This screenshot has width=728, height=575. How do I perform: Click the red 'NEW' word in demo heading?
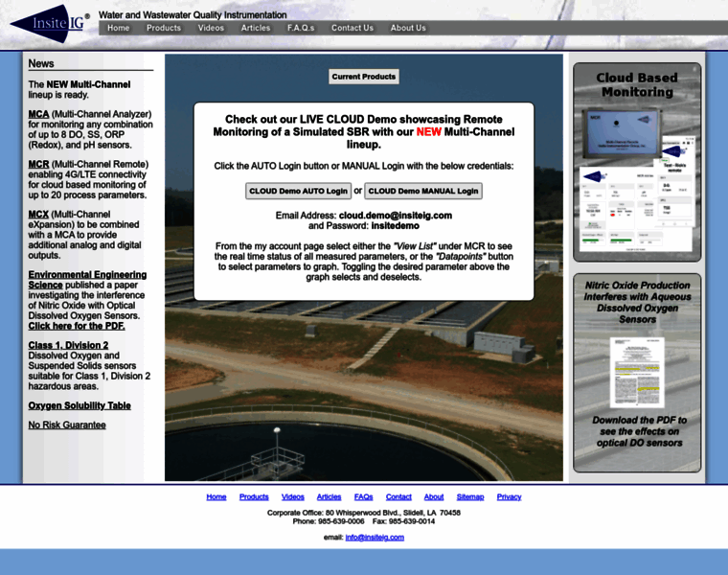click(x=428, y=132)
